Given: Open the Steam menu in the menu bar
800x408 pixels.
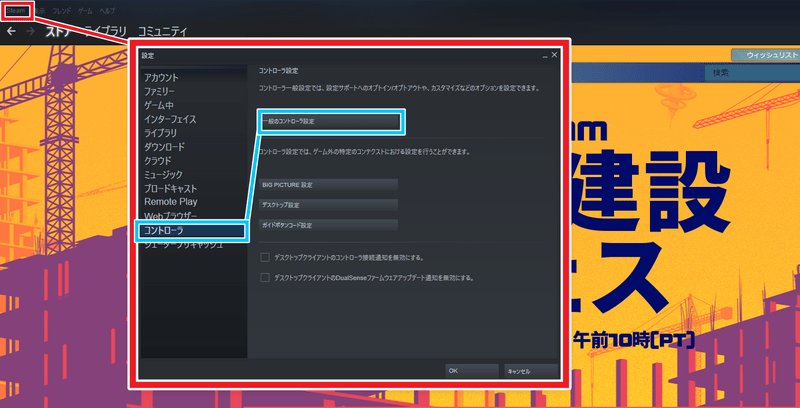Looking at the screenshot, I should [x=16, y=11].
